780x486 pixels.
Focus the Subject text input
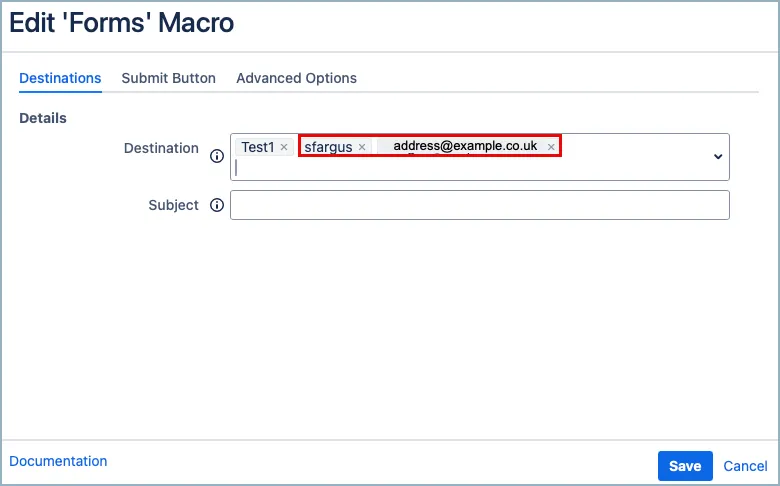click(480, 205)
